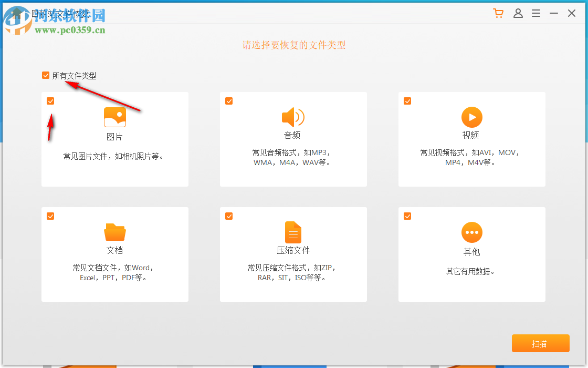Select the document icon above 压缩文件
Screen dimensions: 588x368
293,232
